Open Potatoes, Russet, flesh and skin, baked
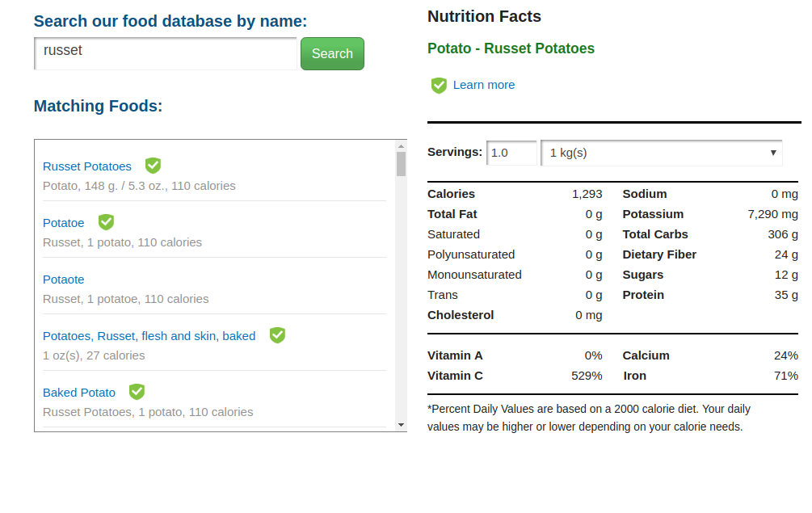The width and height of the screenshot is (812, 513). [149, 336]
